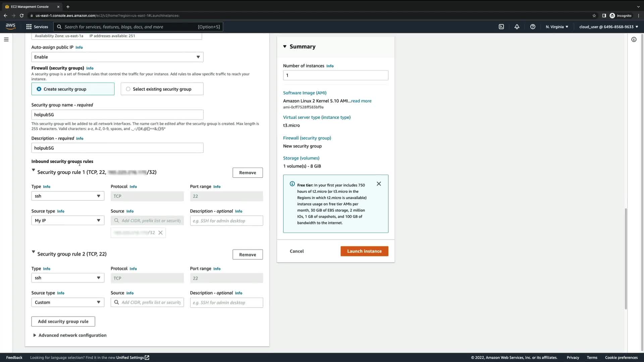Image resolution: width=644 pixels, height=362 pixels.
Task: Click the support help question icon
Action: pos(533,27)
